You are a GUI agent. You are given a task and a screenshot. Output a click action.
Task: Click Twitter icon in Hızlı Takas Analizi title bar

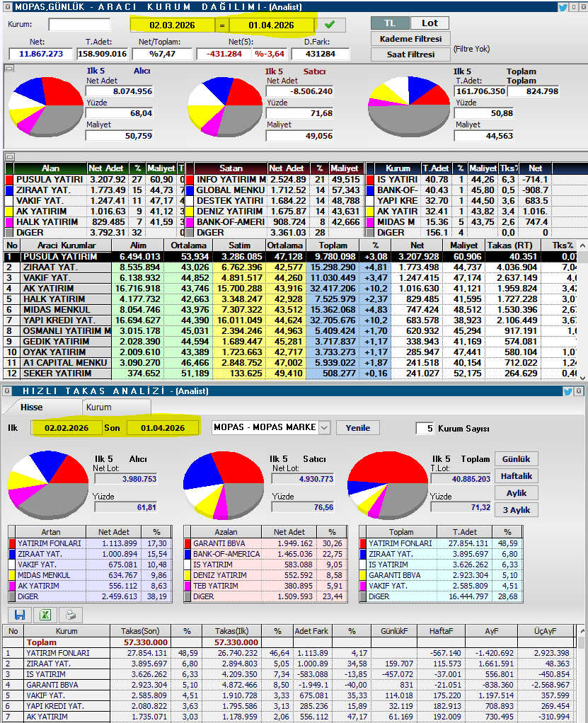pos(567,391)
